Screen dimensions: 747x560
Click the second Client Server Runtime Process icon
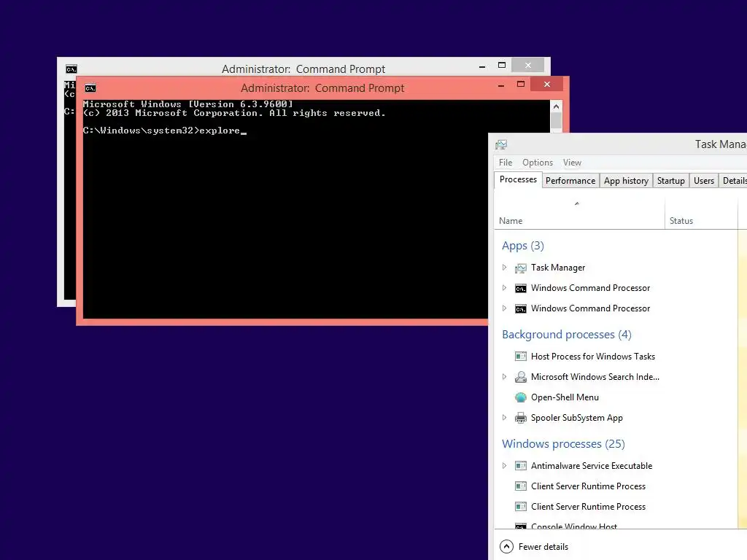[521, 507]
